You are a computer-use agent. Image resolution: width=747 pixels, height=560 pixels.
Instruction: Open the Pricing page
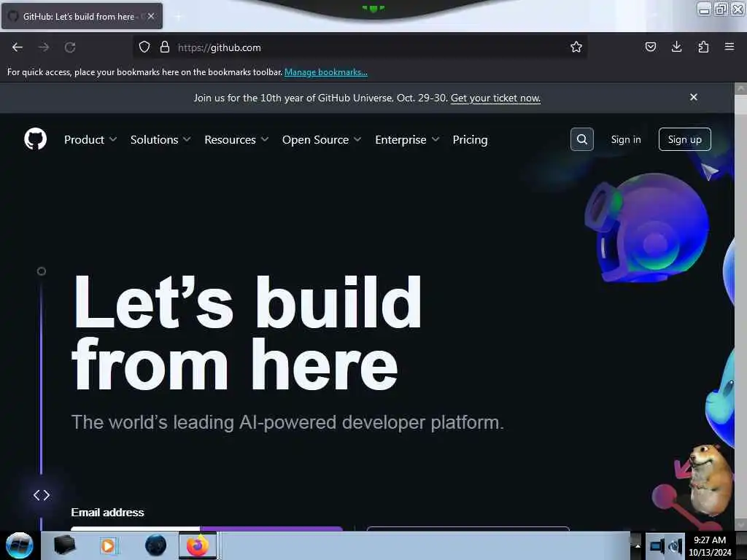[x=470, y=139]
